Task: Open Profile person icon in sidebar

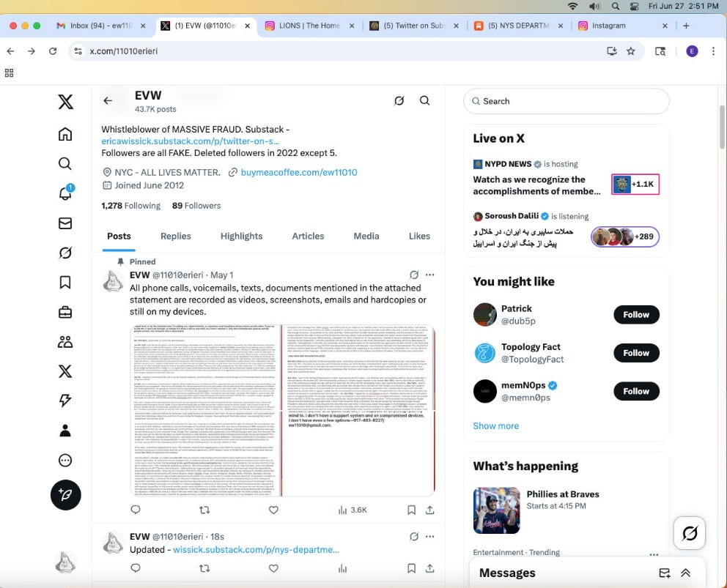Action: [65, 431]
